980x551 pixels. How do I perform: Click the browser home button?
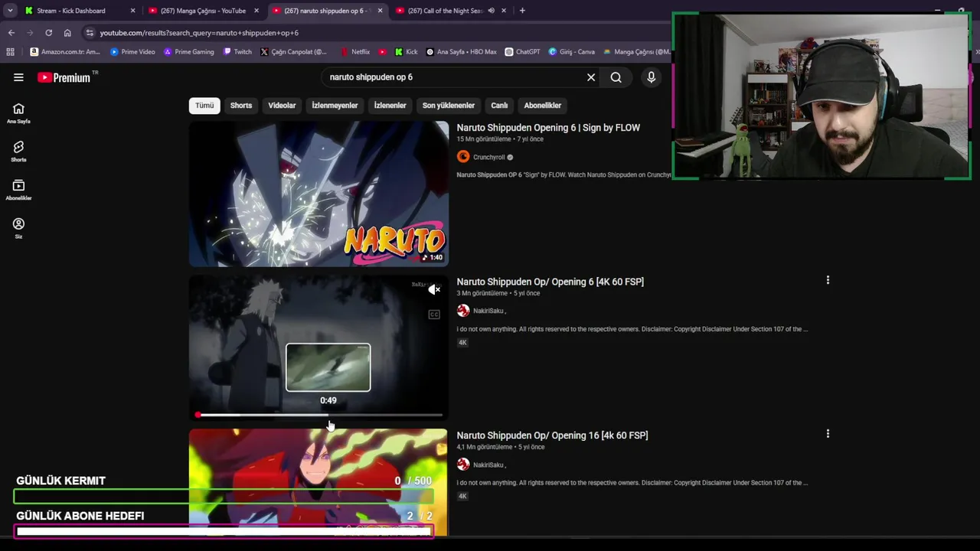coord(67,33)
